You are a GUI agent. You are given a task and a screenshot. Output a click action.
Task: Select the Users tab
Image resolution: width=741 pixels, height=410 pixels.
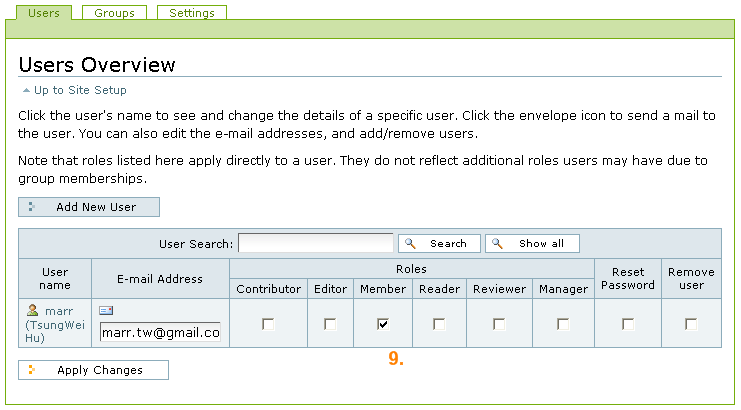click(x=44, y=13)
